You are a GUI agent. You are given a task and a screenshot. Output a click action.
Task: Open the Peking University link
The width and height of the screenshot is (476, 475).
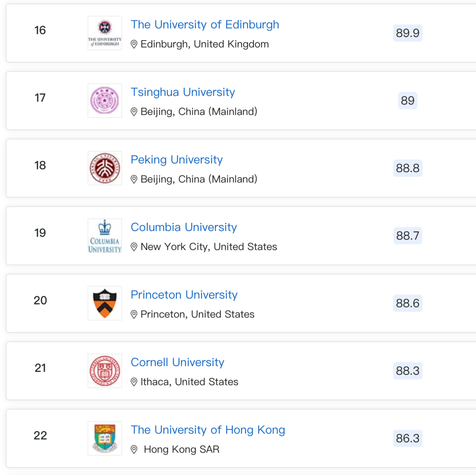pos(177,160)
